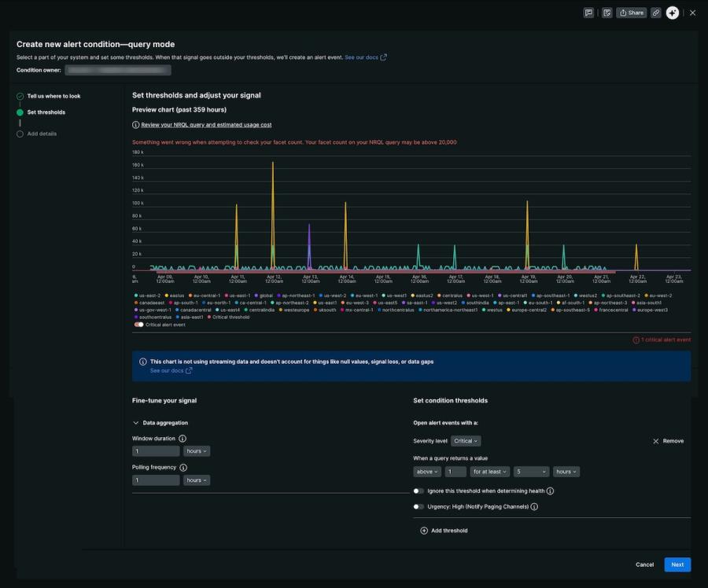Toggle southcentralus legend entry
This screenshot has width=708, height=588.
pos(153,318)
